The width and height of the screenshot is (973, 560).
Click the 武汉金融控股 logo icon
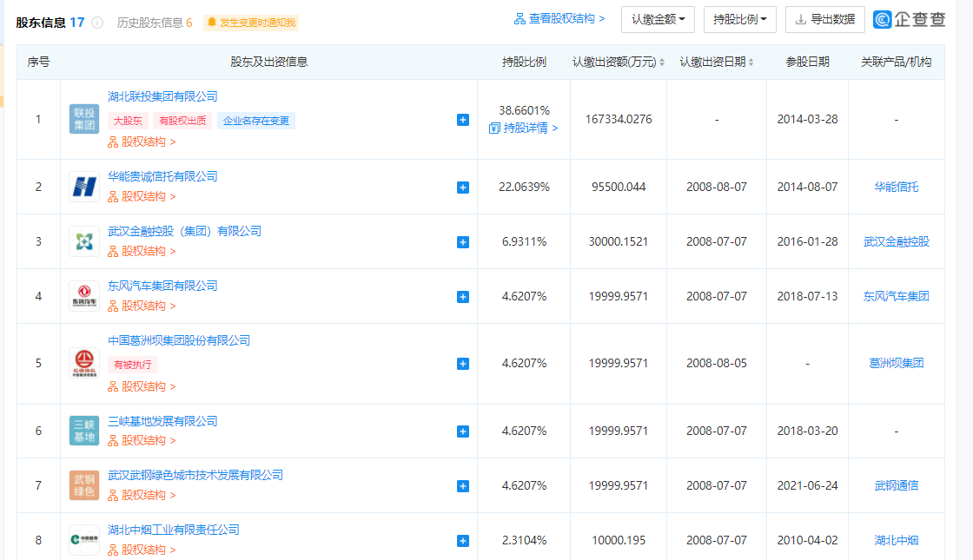pos(84,241)
